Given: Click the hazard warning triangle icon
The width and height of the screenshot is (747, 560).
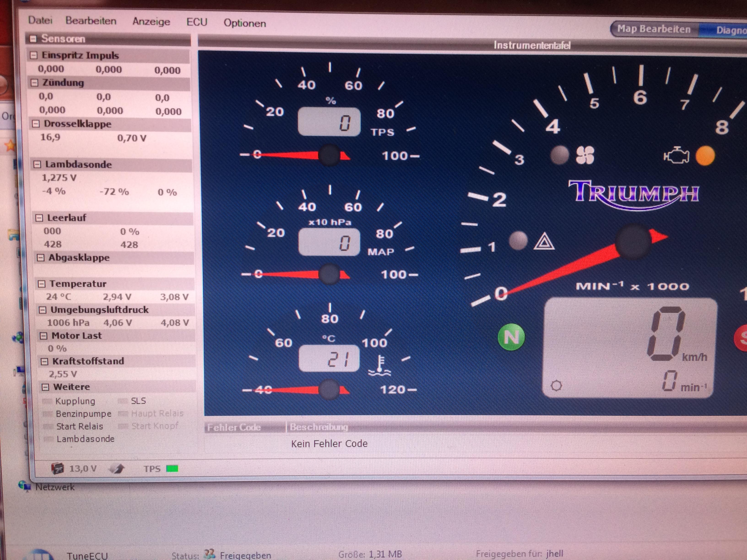Looking at the screenshot, I should click(544, 242).
